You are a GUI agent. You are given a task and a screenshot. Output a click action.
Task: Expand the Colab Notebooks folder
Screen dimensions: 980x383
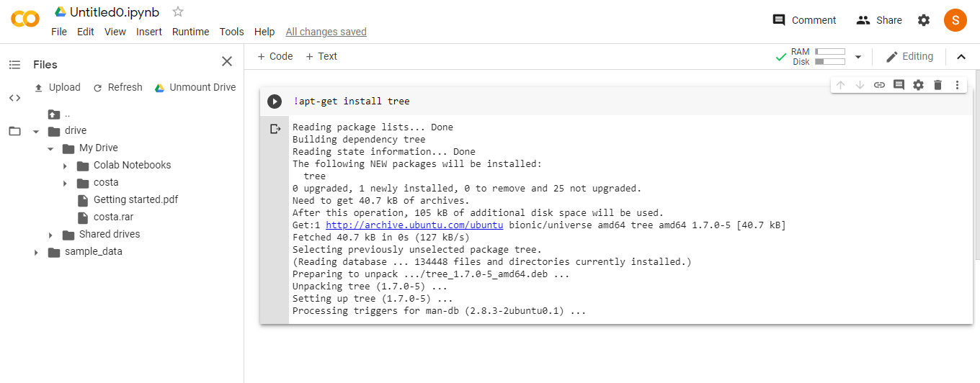[65, 166]
